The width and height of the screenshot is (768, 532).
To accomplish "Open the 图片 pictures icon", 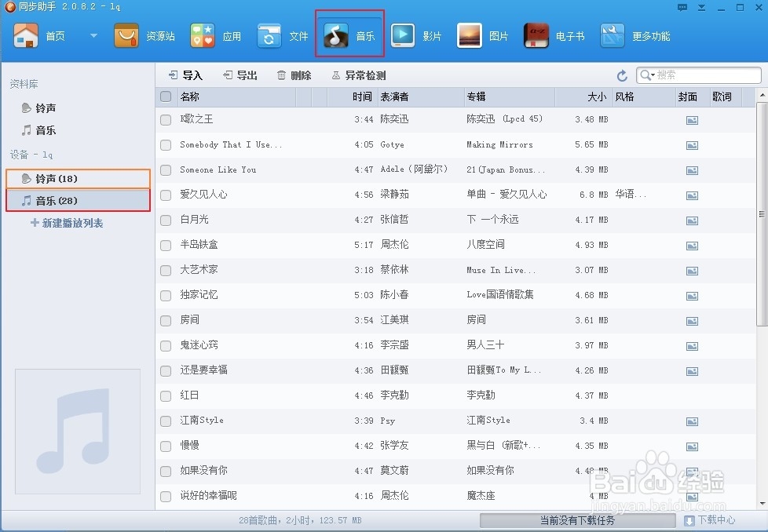I will tap(470, 36).
